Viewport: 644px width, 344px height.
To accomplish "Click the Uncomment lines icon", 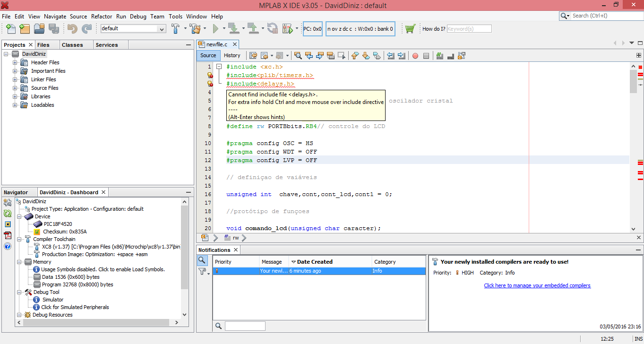I will pos(451,56).
